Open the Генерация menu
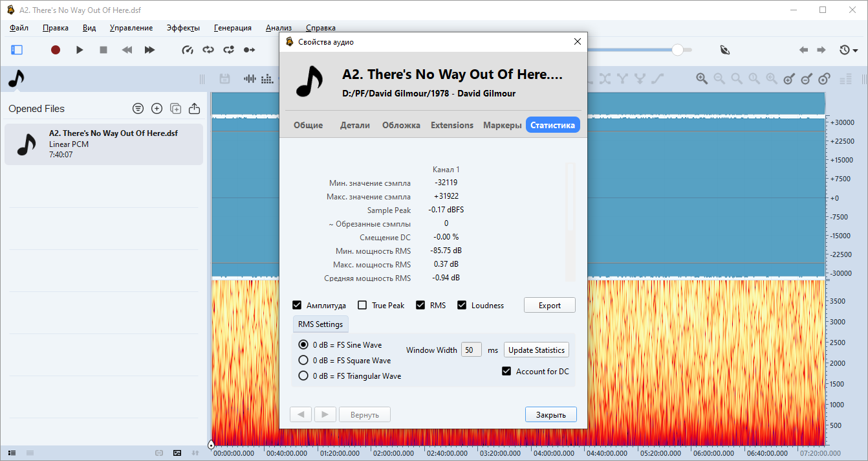Screen dimensions: 868x461 [x=232, y=28]
